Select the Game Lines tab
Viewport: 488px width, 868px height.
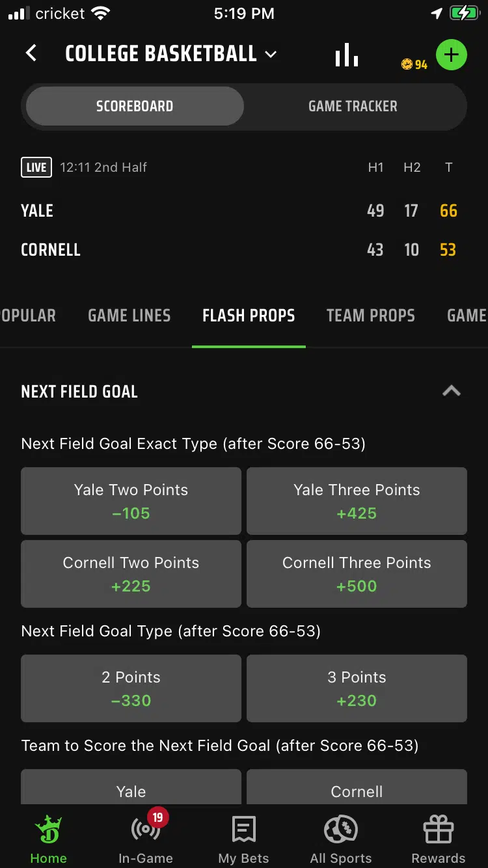(129, 316)
